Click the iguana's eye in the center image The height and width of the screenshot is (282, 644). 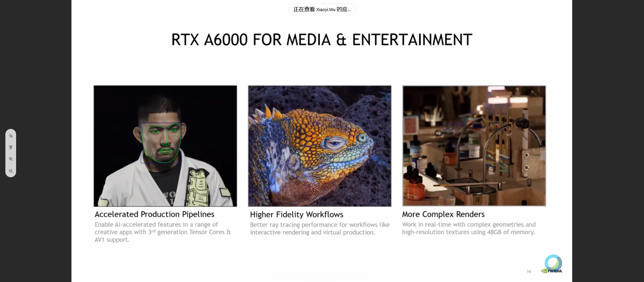[334, 144]
